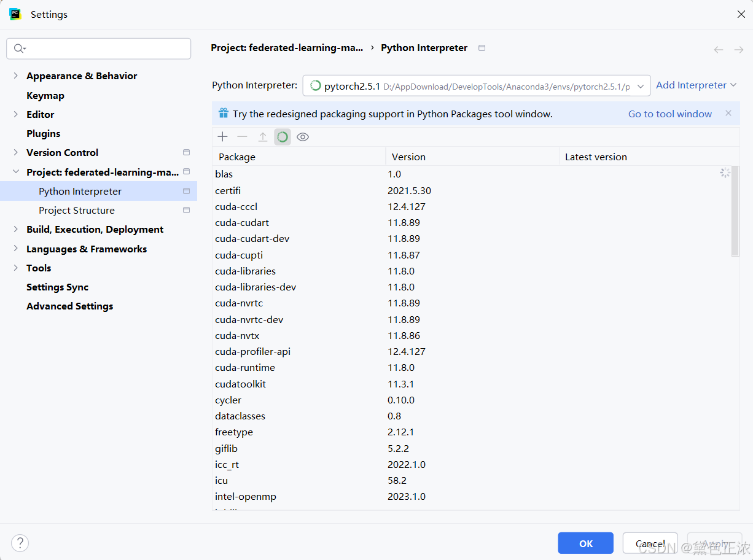Select the dataclasses package row
Image resolution: width=753 pixels, height=560 pixels.
click(472, 416)
